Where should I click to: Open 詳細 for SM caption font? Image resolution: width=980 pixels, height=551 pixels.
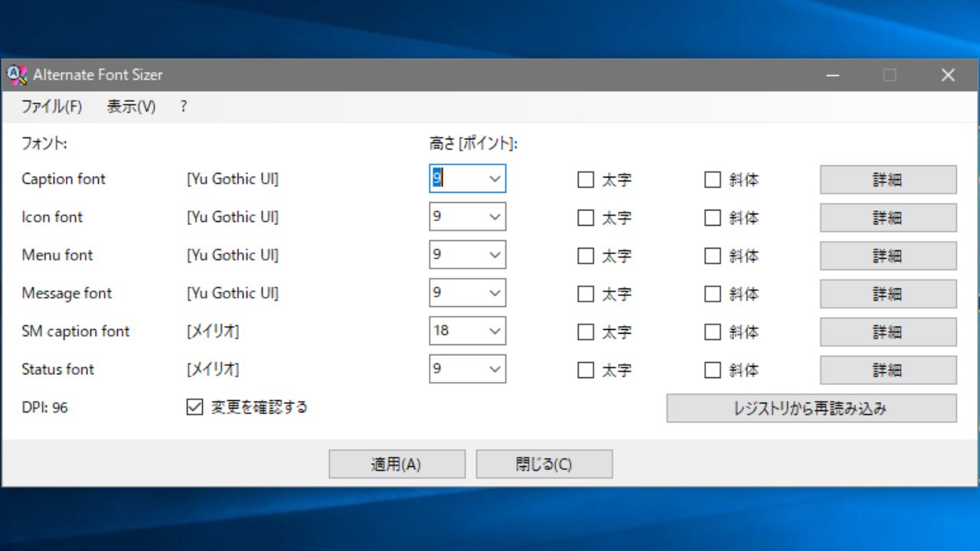(888, 332)
